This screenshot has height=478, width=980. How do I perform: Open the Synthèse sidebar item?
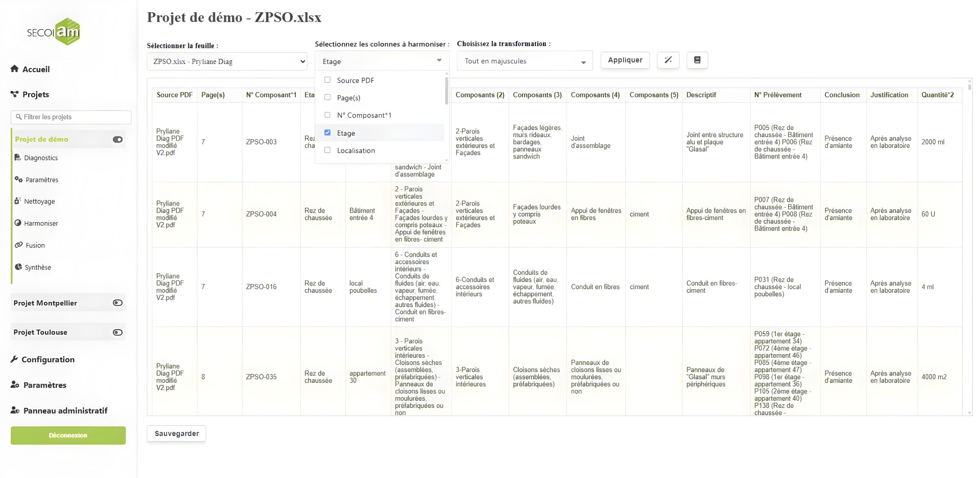click(x=38, y=267)
